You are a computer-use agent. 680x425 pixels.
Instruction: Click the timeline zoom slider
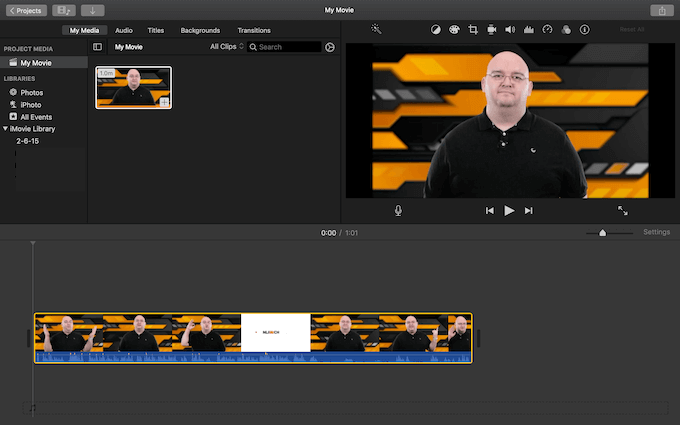(602, 233)
